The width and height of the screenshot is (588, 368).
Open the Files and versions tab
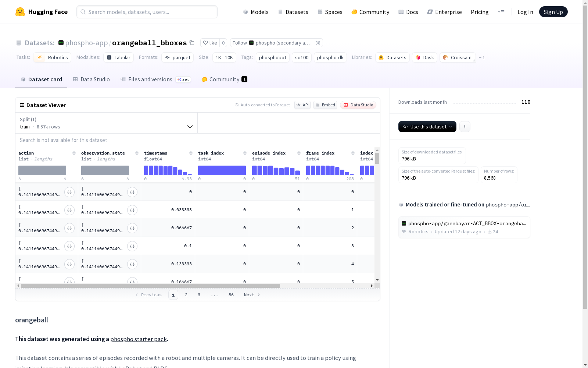(x=155, y=79)
